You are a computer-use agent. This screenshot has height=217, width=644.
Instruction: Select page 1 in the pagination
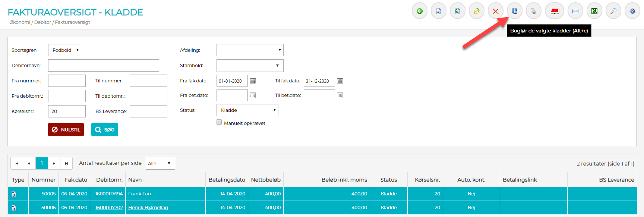42,163
